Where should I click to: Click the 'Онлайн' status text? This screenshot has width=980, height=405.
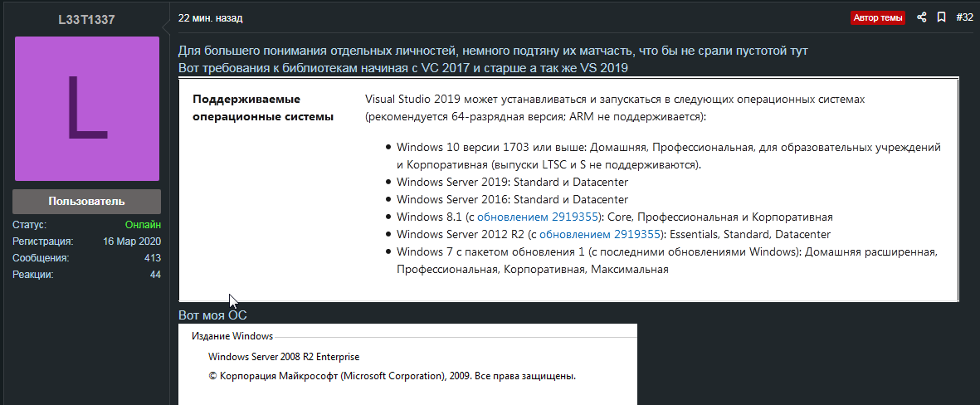click(143, 225)
